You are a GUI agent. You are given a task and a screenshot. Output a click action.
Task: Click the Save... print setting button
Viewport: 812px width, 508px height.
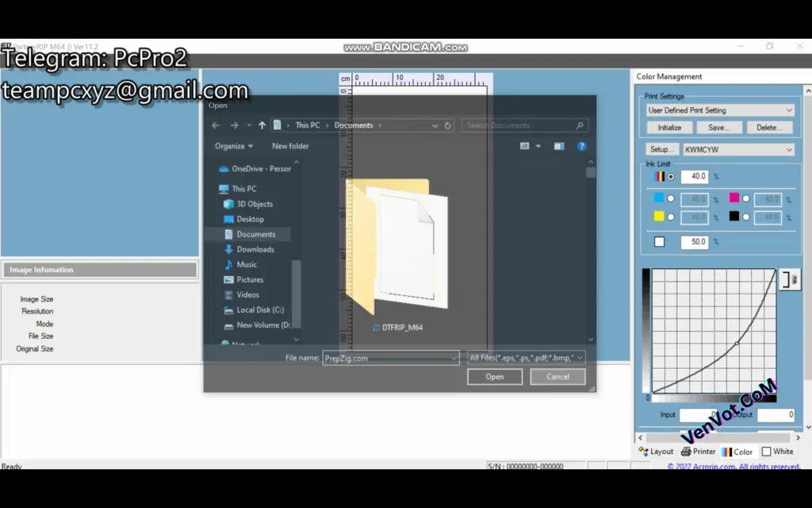pyautogui.click(x=718, y=128)
